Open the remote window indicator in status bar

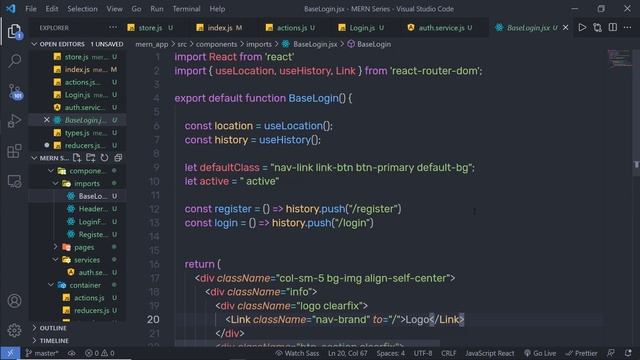point(10,353)
